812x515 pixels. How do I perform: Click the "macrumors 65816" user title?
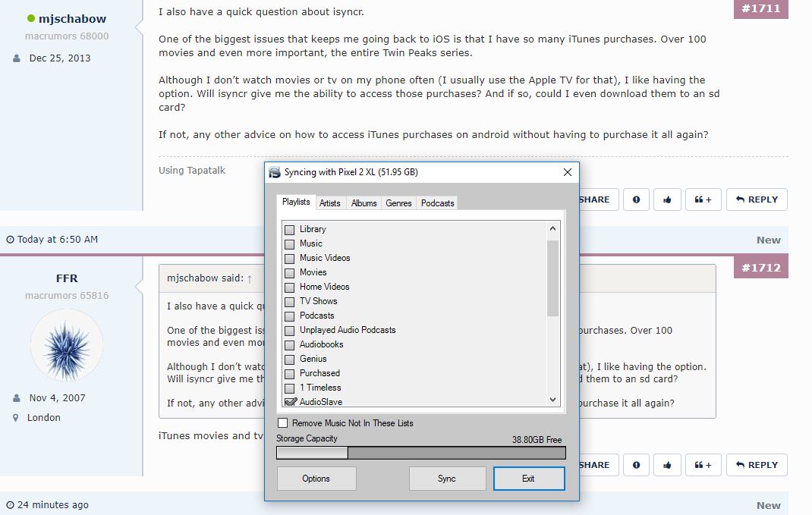click(67, 296)
